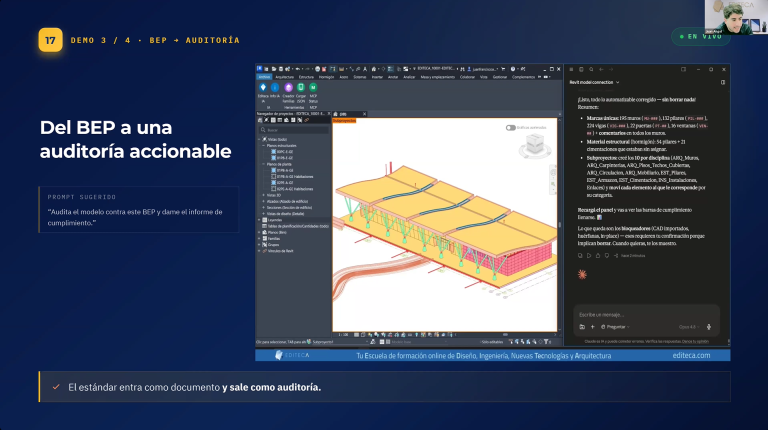Expand the Grupos node in project browser
Image resolution: width=768 pixels, height=430 pixels.
click(259, 244)
